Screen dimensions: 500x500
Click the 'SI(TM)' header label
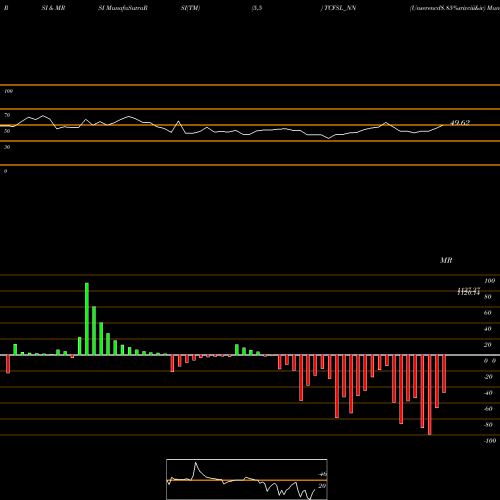tap(190, 8)
